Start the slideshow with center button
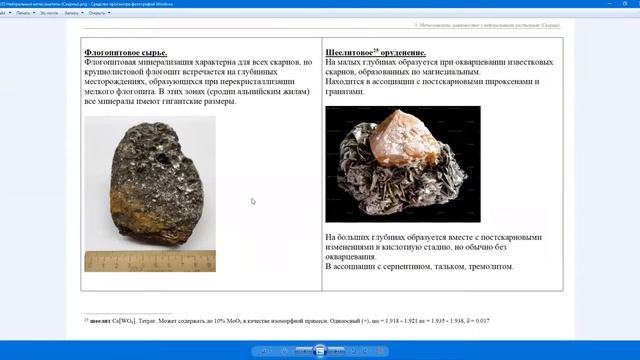This screenshot has height=360, width=640. (320, 351)
